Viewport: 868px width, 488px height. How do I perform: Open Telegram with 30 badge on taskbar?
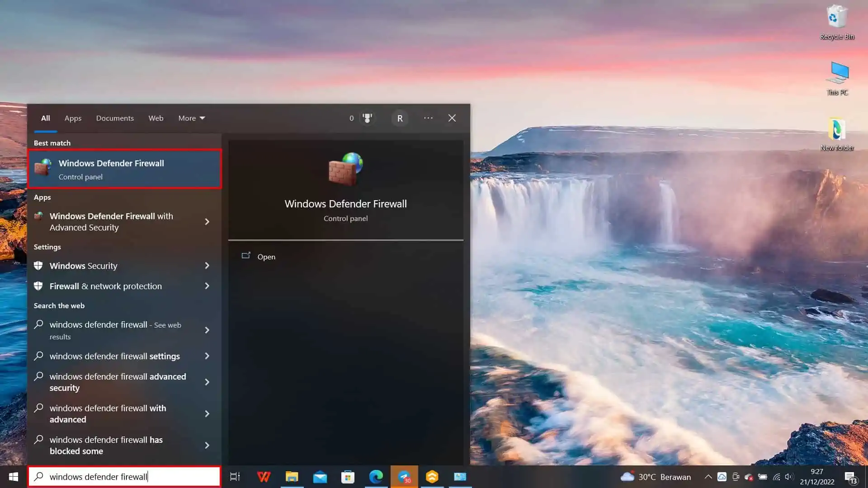tap(404, 477)
